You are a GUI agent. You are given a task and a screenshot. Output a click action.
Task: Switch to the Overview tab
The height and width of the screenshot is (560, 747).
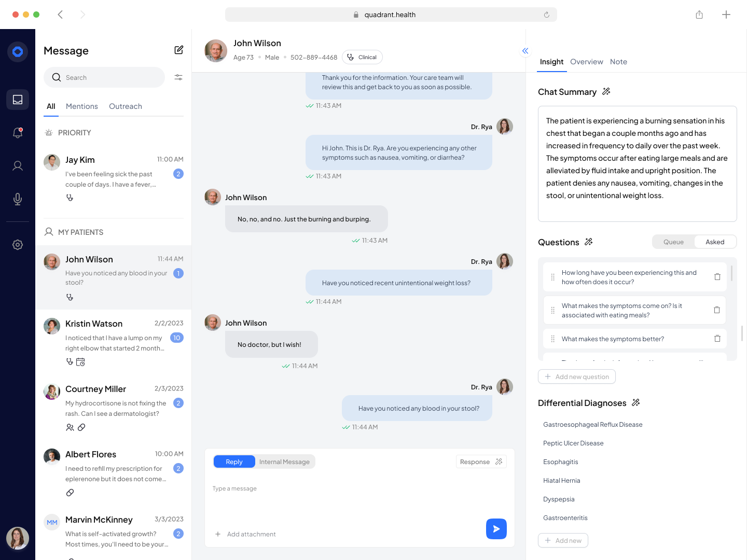pos(587,62)
